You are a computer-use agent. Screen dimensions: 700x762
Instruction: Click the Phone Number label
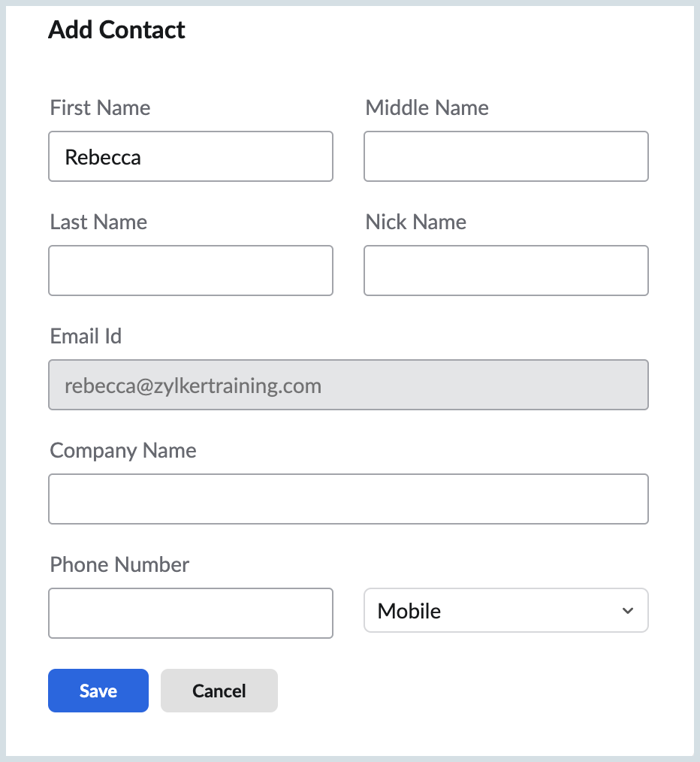tap(119, 565)
